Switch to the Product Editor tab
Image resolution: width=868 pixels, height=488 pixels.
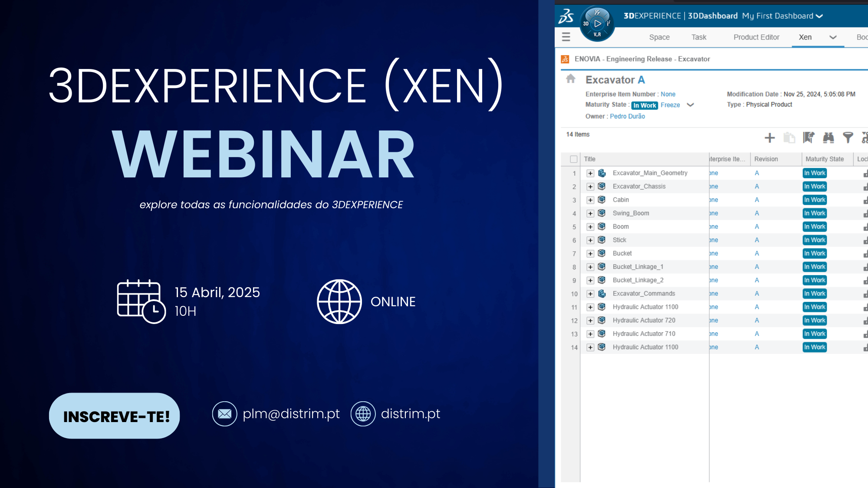756,37
